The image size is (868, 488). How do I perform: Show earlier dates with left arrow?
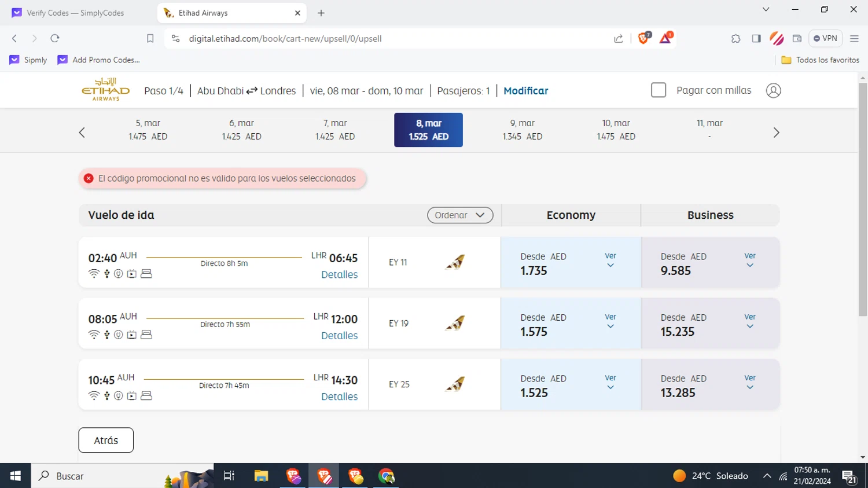click(82, 133)
